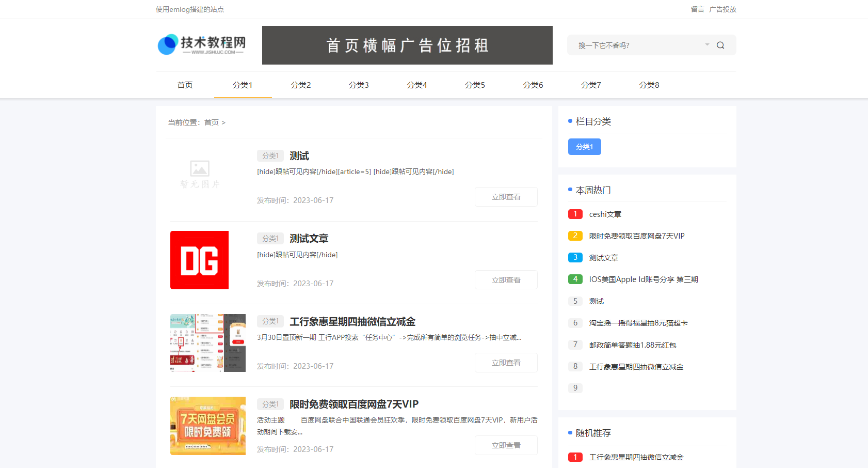
Task: Click the search magnifier icon
Action: tap(720, 45)
